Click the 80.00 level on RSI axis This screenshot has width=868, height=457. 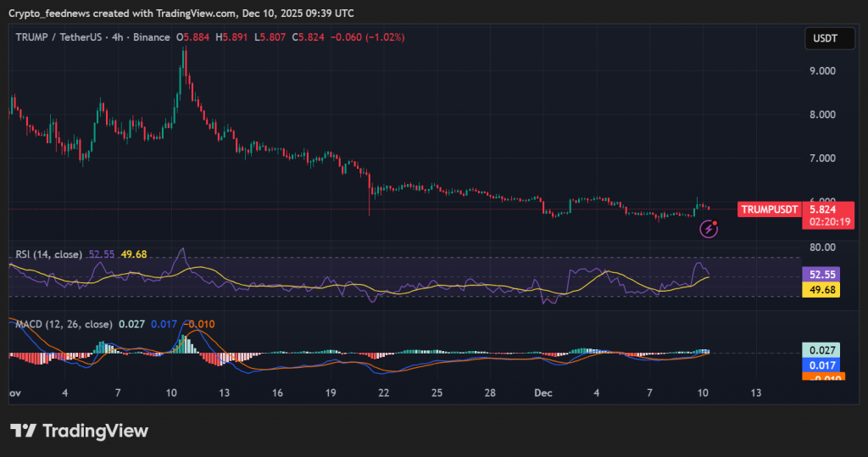(822, 248)
